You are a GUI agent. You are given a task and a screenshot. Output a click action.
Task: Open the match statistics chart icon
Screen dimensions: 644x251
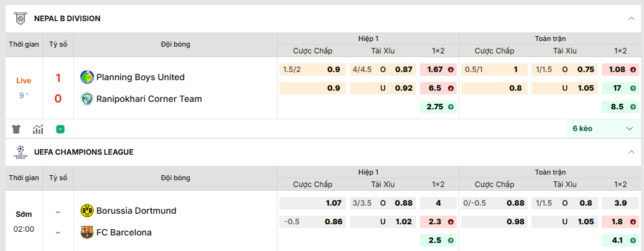(38, 129)
